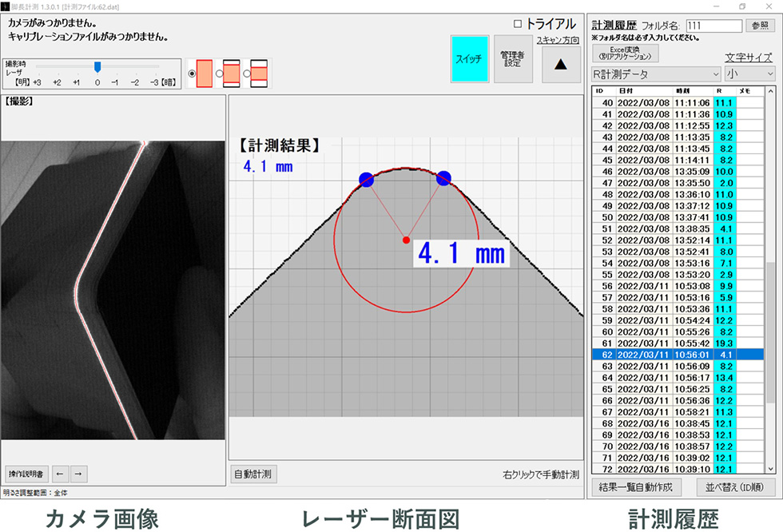
Task: Click the 時刻 column header
Action: point(692,91)
